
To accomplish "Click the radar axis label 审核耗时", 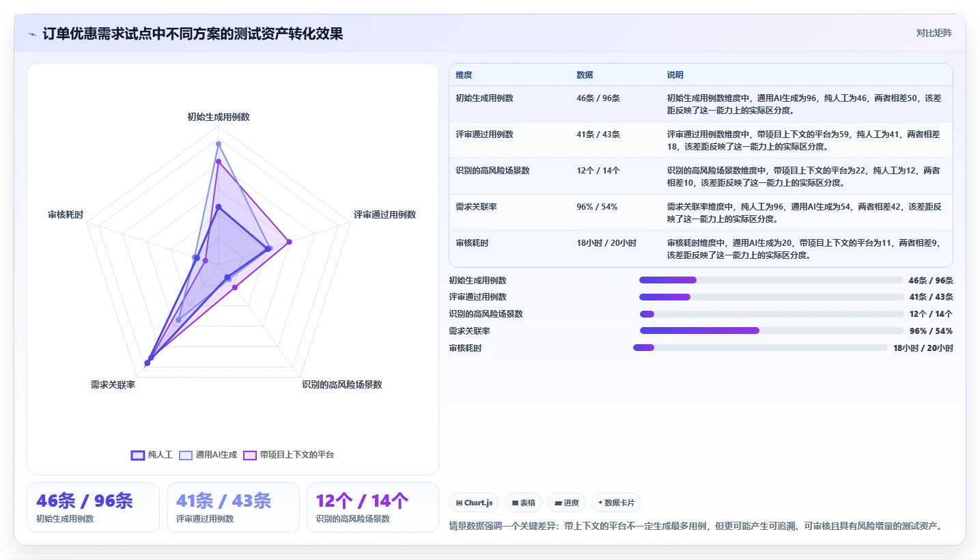I will pos(66,214).
